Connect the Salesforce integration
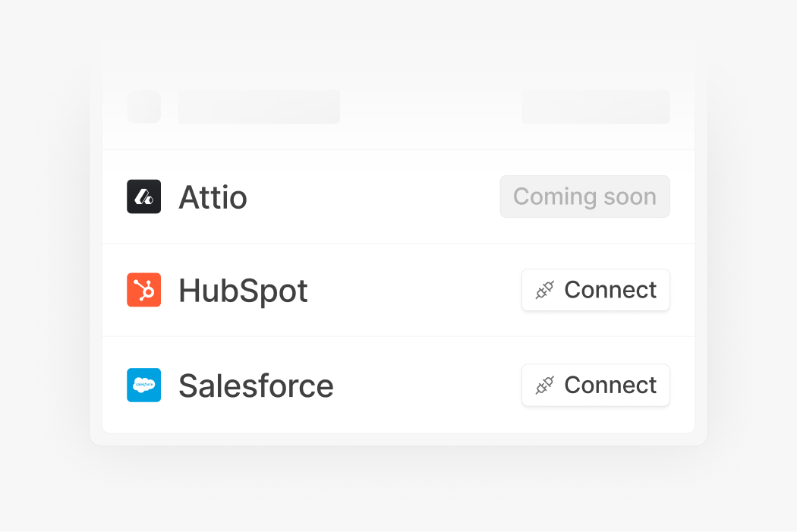Image resolution: width=797 pixels, height=532 pixels. coord(596,386)
